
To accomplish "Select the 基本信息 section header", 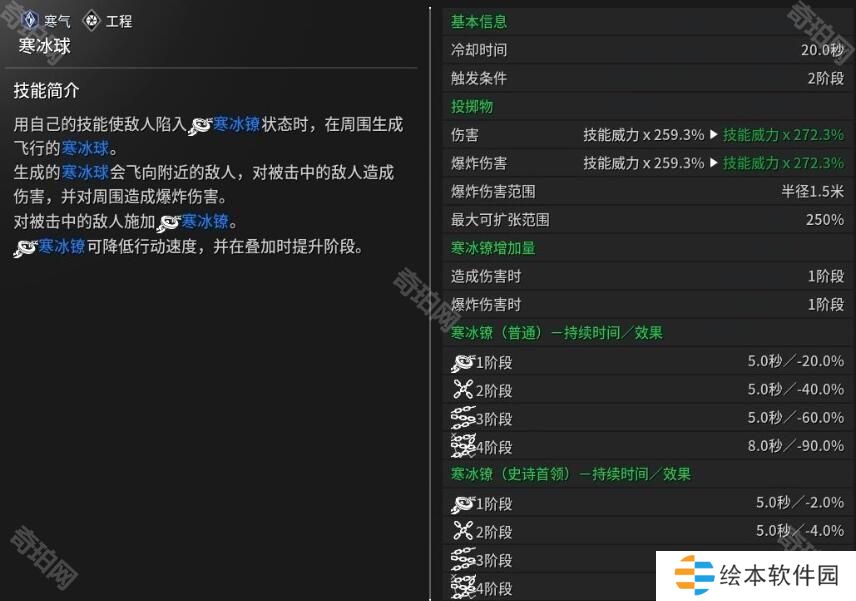I will click(479, 21).
